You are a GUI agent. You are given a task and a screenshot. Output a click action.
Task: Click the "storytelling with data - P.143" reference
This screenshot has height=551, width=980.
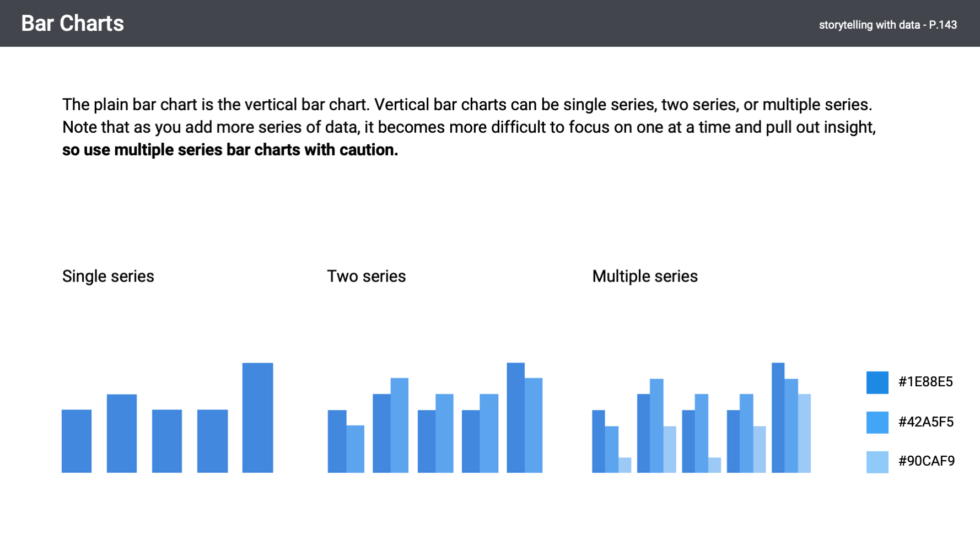887,25
